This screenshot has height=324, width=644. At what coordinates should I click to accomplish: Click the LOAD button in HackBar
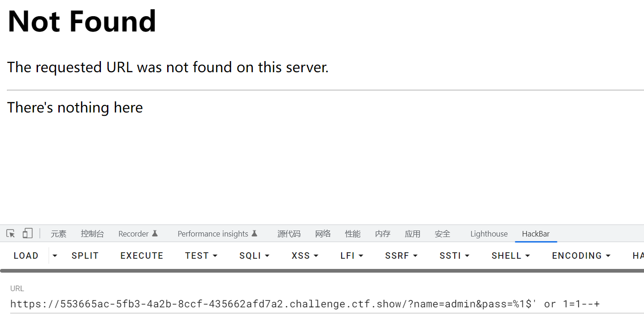26,255
